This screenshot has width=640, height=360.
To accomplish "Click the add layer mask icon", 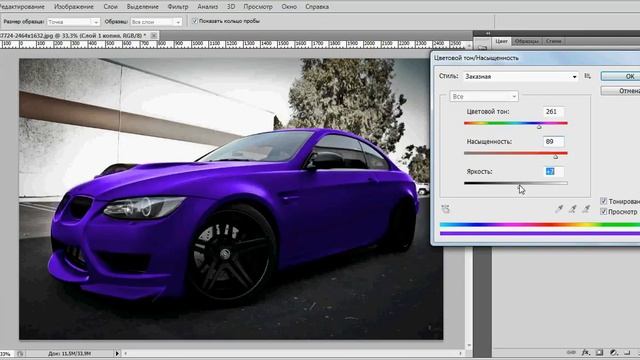I will coord(599,352).
